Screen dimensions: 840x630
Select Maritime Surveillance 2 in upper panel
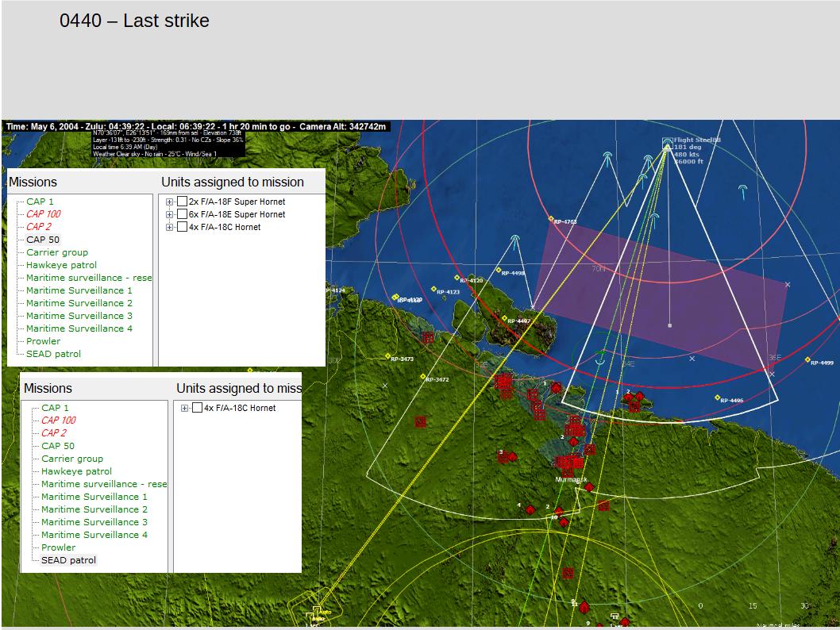79,303
